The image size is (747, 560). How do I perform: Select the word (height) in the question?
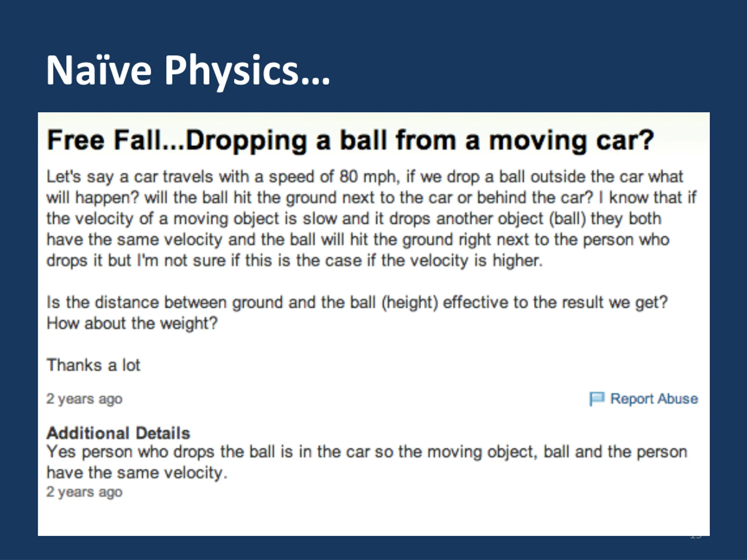pos(409,302)
